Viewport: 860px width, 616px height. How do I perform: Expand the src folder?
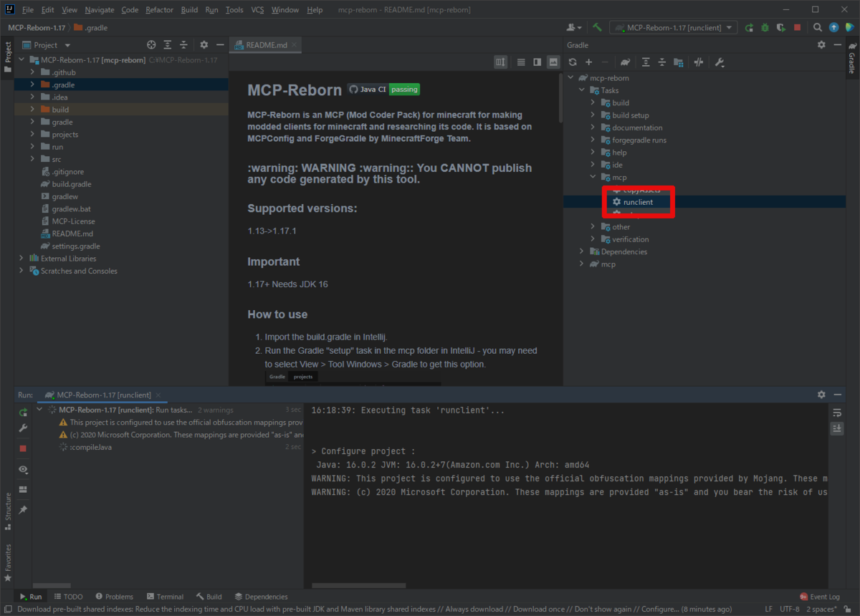[x=32, y=159]
